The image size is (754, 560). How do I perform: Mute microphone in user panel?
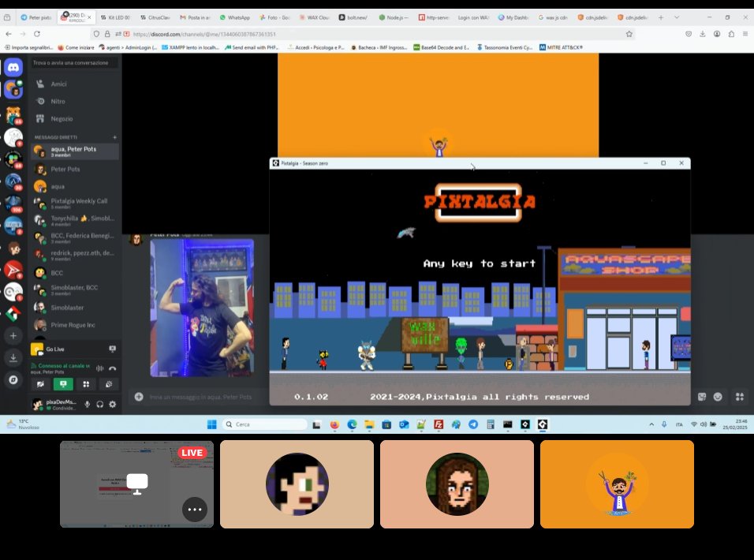(87, 405)
